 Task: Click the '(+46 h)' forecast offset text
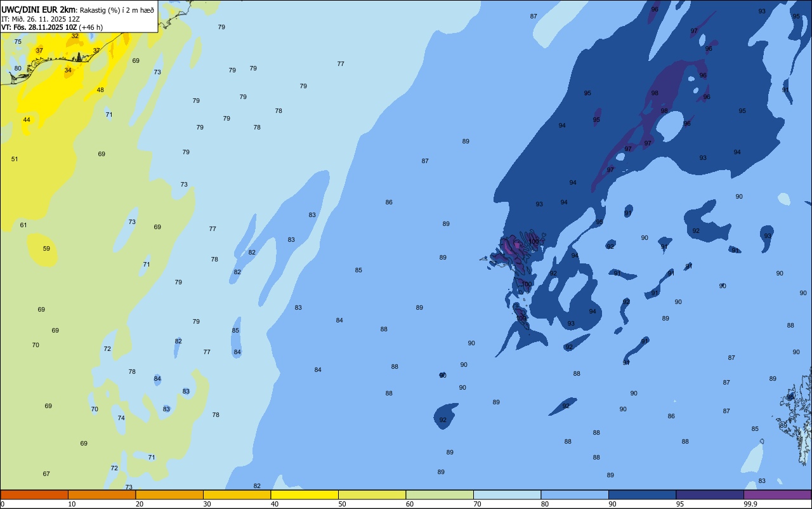[x=91, y=27]
